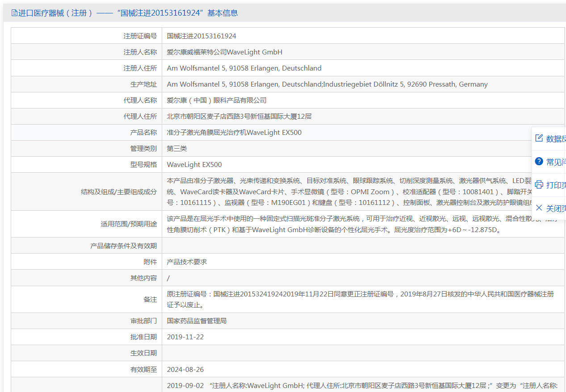
Task: Click the 国家药品监督管理局 value
Action: tap(197, 321)
